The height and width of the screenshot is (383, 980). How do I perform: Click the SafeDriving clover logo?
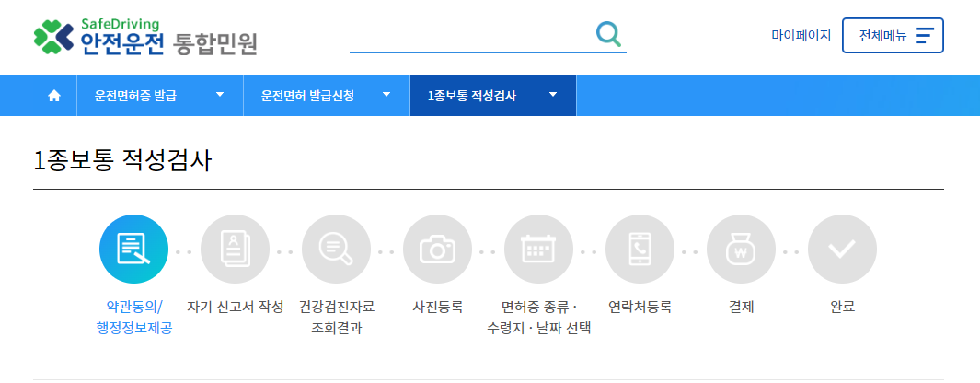pos(53,36)
